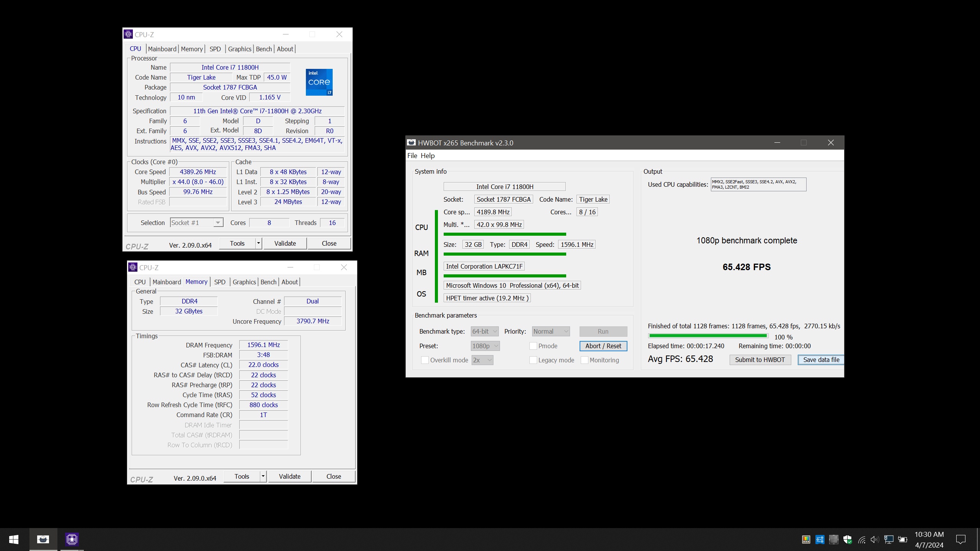
Task: Click the 100 % benchmark progress bar
Action: point(708,336)
